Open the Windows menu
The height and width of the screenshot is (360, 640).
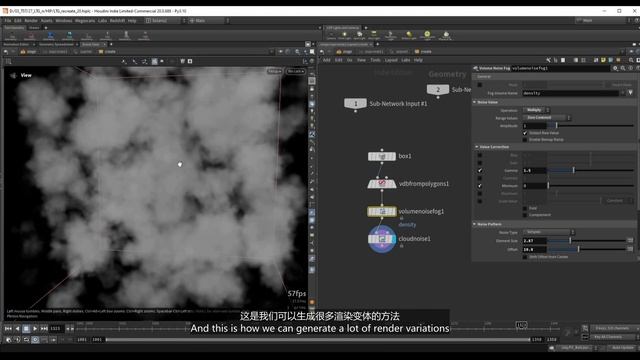(63, 20)
